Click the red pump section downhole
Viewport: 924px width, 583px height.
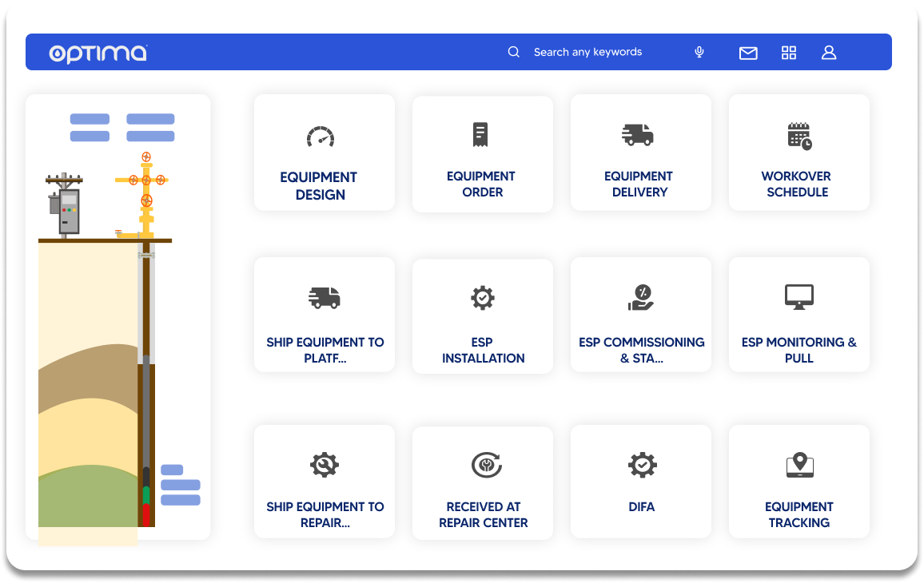(x=146, y=514)
